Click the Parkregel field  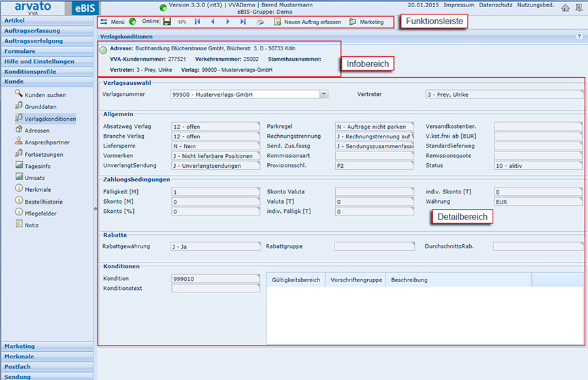(x=374, y=127)
